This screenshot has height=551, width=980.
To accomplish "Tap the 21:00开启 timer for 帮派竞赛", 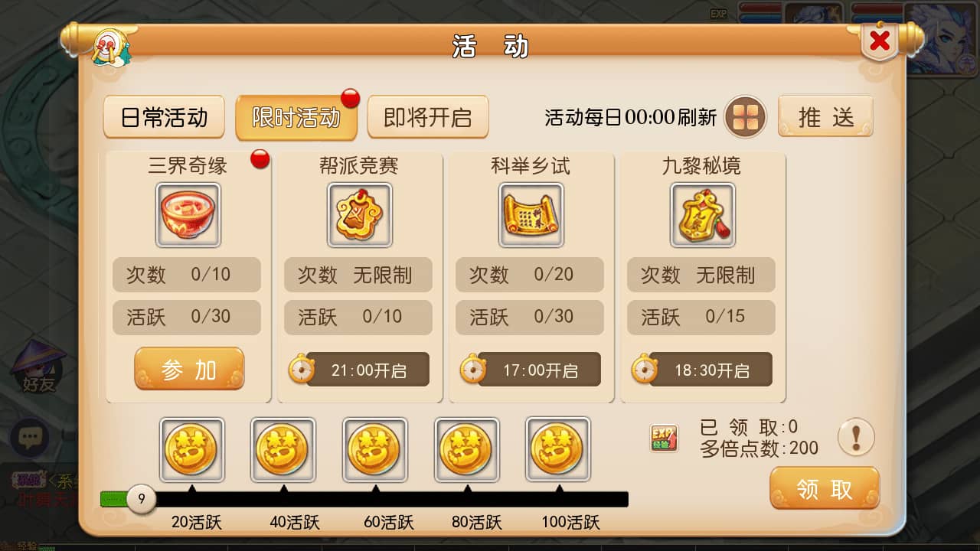I will click(x=358, y=370).
